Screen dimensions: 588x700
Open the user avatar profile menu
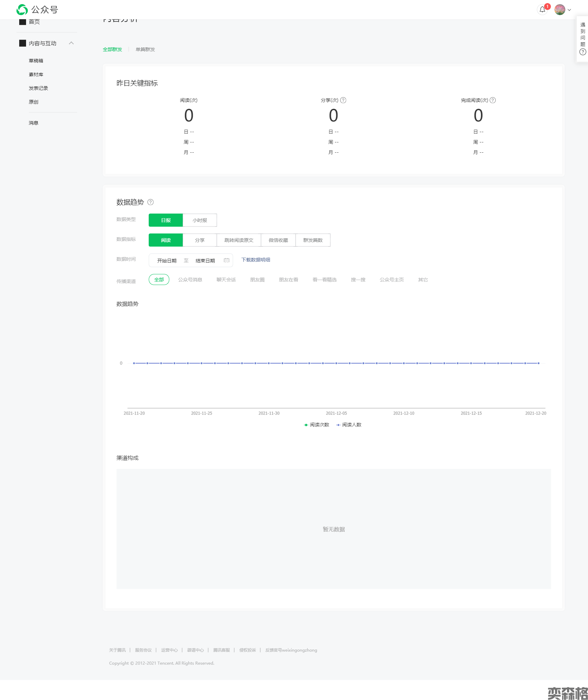(x=560, y=10)
